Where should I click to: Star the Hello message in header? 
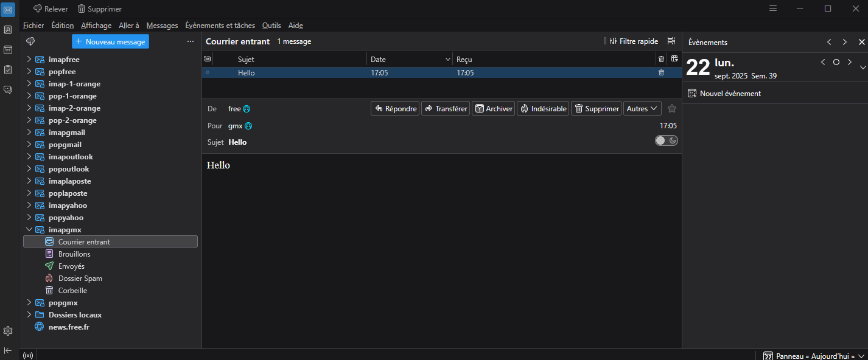pyautogui.click(x=672, y=109)
